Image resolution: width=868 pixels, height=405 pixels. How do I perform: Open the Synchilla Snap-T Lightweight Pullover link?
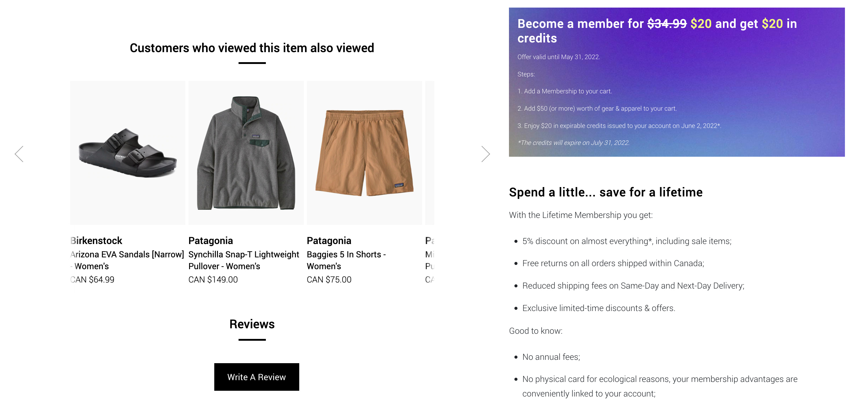pyautogui.click(x=244, y=260)
